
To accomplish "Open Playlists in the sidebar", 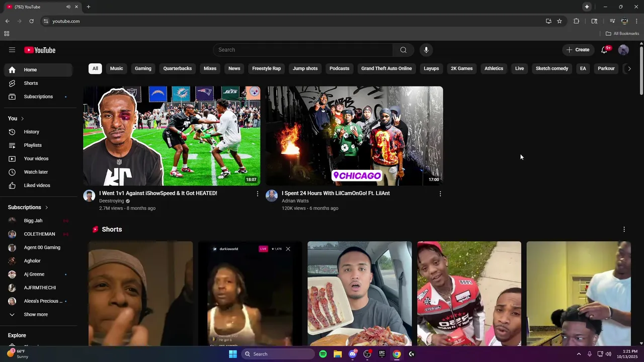I will pos(38,145).
